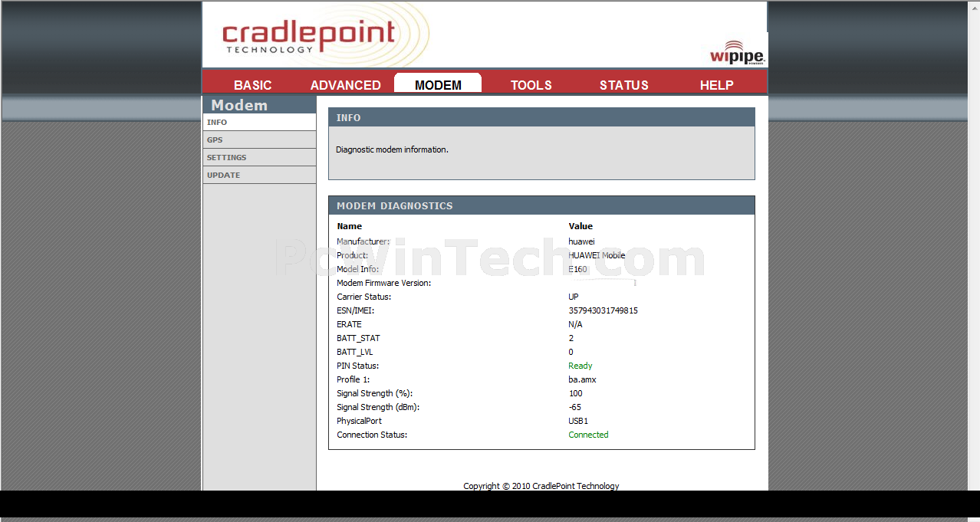Click the BATT_STAT value 2

[571, 338]
